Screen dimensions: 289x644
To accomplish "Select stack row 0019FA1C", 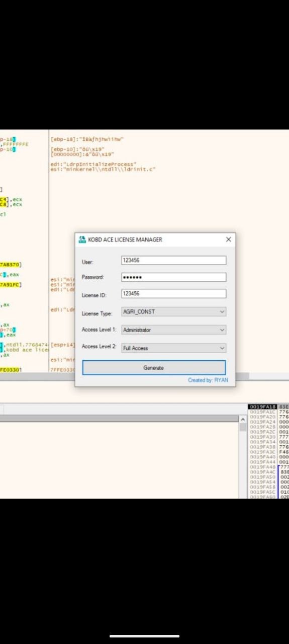I will coord(263,412).
